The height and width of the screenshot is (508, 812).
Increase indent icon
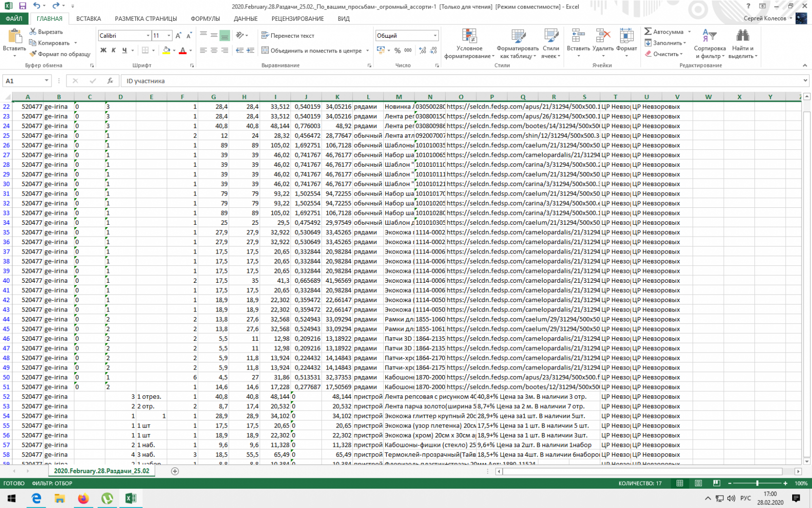pyautogui.click(x=250, y=50)
